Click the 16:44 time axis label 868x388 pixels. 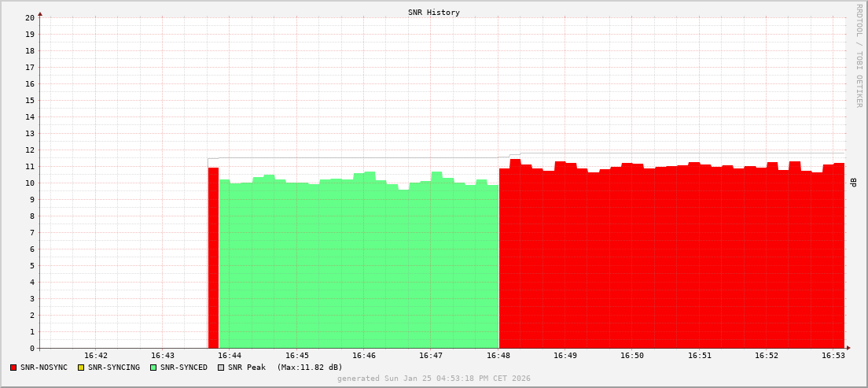point(230,356)
